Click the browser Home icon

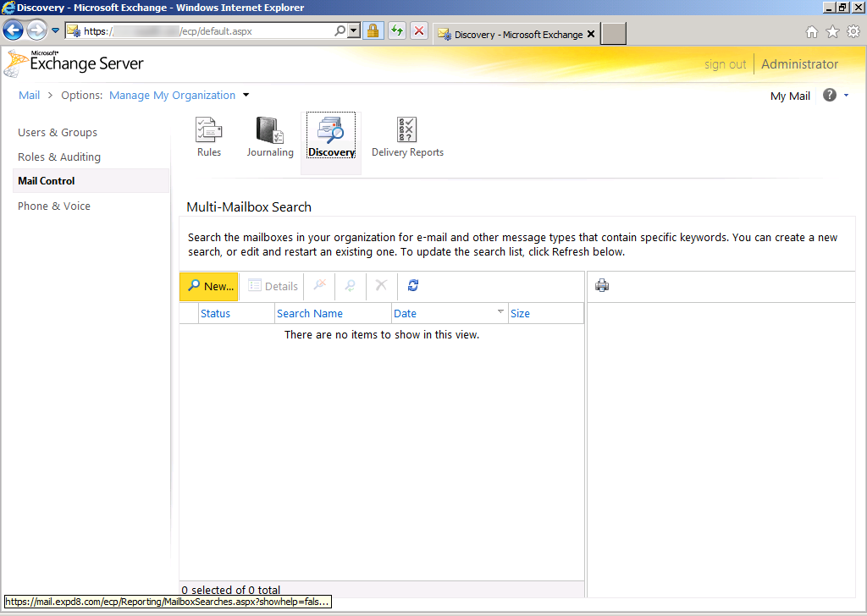pyautogui.click(x=812, y=32)
